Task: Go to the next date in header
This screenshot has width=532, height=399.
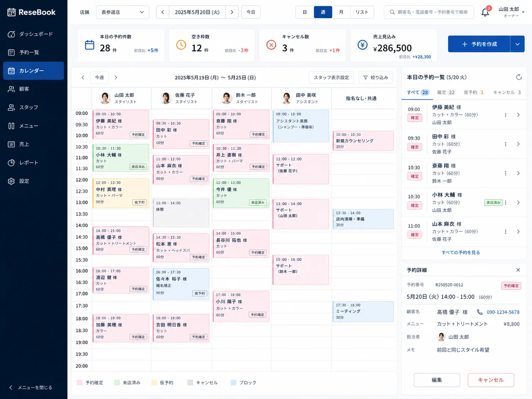Action: pyautogui.click(x=232, y=12)
